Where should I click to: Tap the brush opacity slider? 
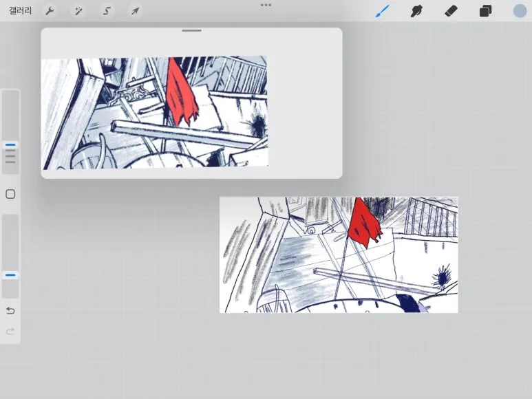(10, 257)
